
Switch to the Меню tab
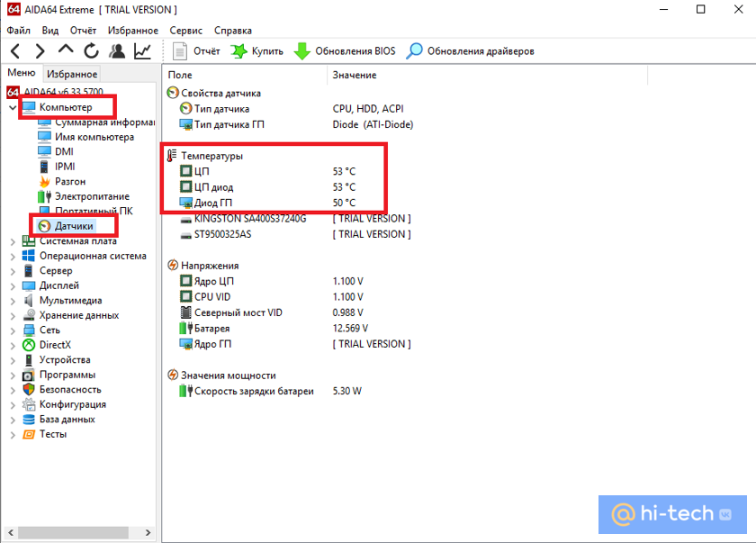pyautogui.click(x=22, y=73)
